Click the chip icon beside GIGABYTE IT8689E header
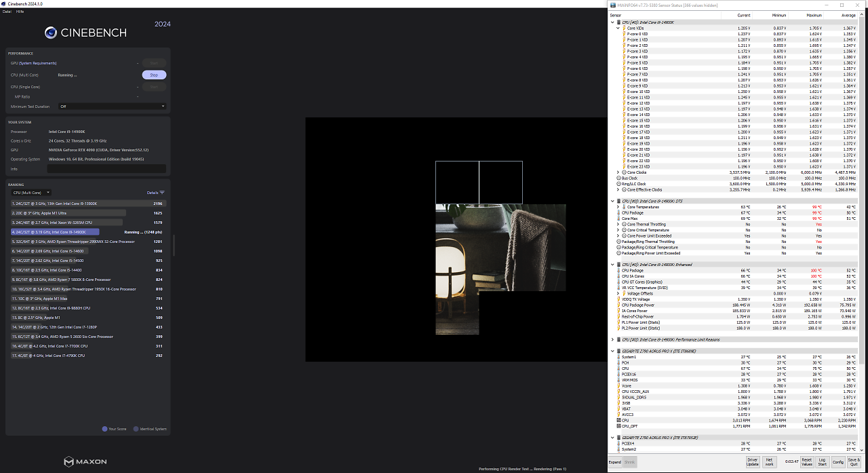 618,351
